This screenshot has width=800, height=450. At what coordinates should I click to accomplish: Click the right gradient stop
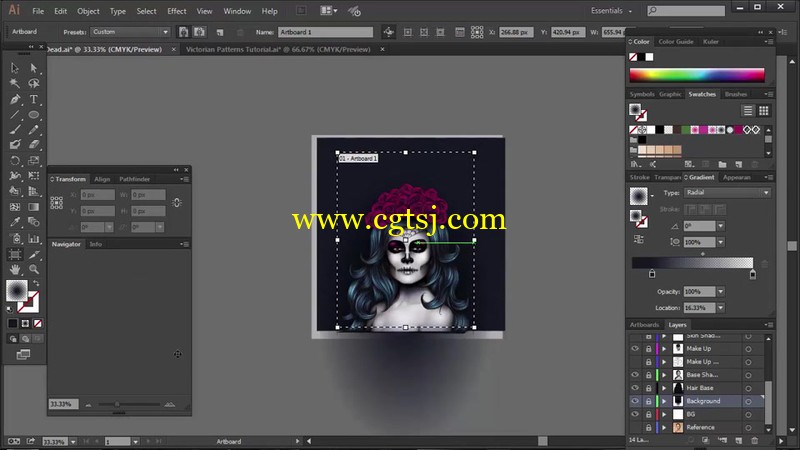point(753,274)
